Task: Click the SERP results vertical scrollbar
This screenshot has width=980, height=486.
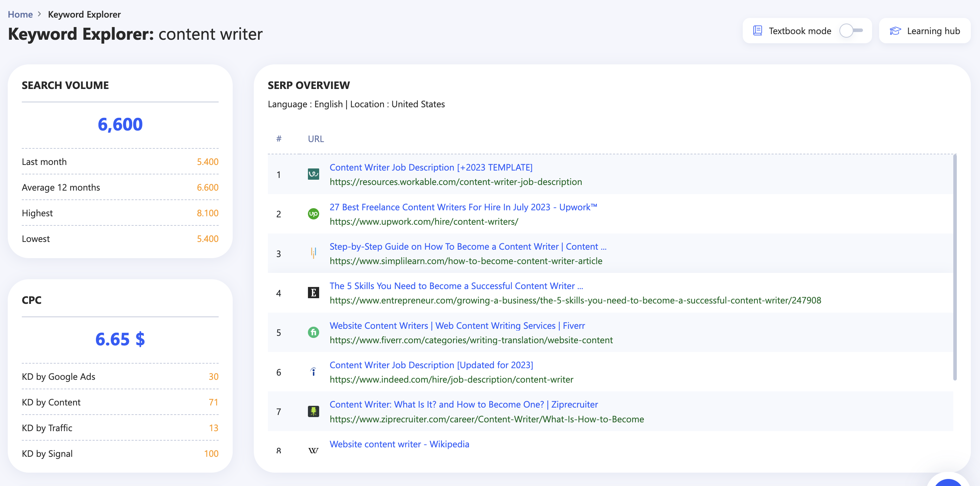Action: 955,267
